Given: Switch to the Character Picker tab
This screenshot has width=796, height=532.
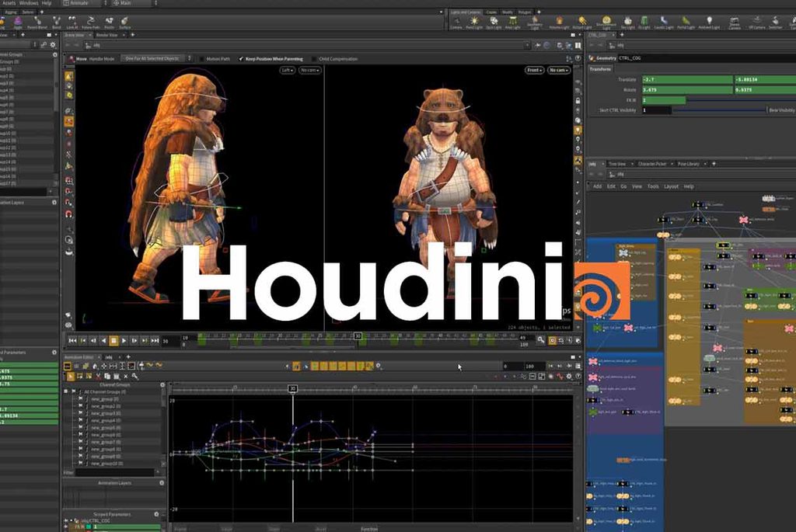Looking at the screenshot, I should 652,164.
